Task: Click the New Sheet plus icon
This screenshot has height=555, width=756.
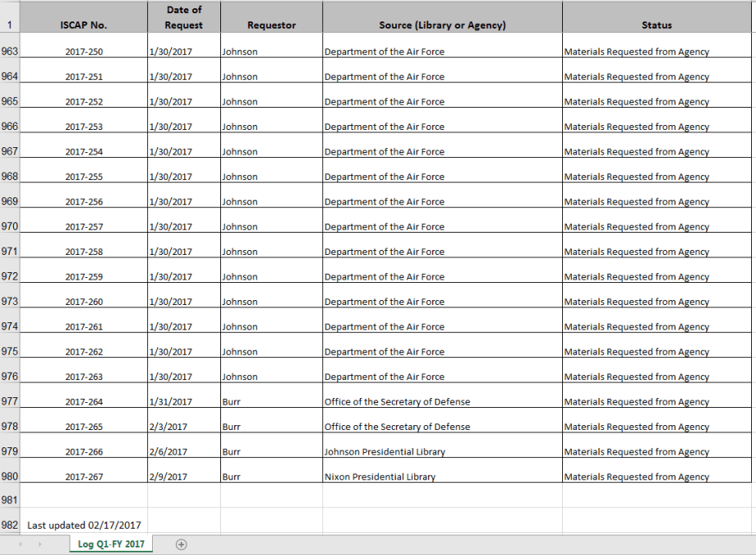Action: [182, 544]
